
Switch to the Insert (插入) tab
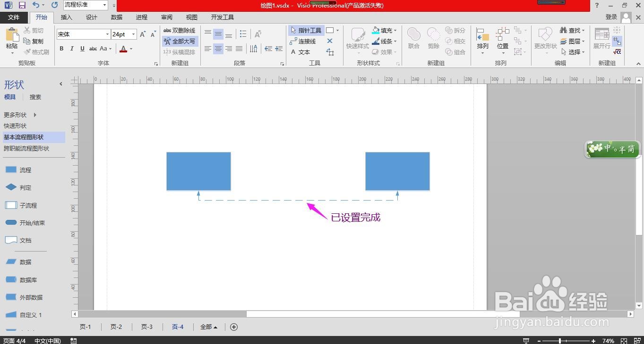67,17
